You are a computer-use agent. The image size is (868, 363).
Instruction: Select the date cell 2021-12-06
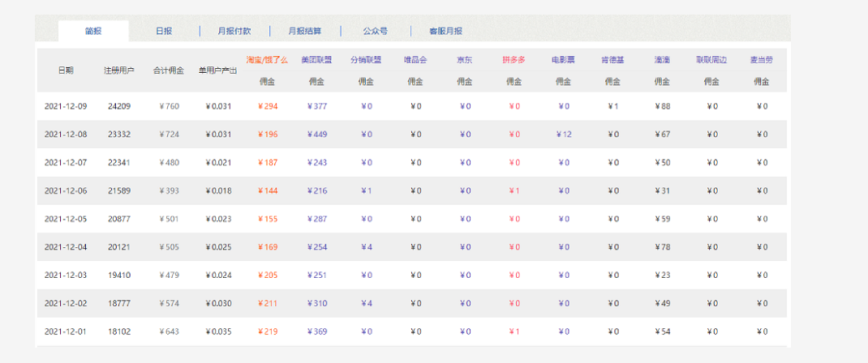(66, 190)
